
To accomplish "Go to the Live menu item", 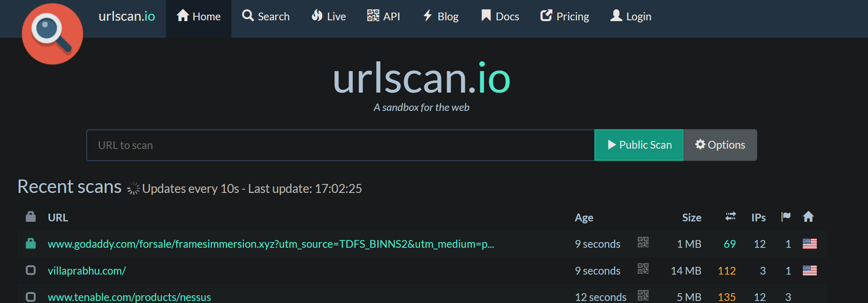I will [329, 17].
